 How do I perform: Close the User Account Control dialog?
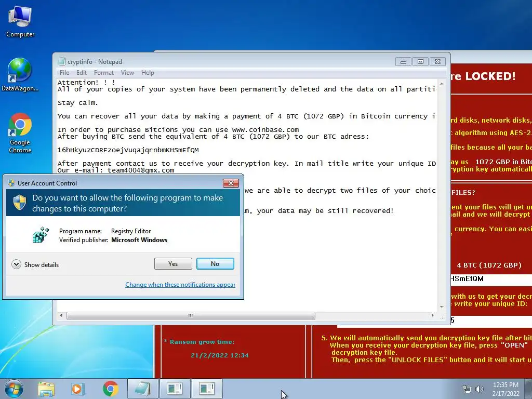pyautogui.click(x=231, y=183)
